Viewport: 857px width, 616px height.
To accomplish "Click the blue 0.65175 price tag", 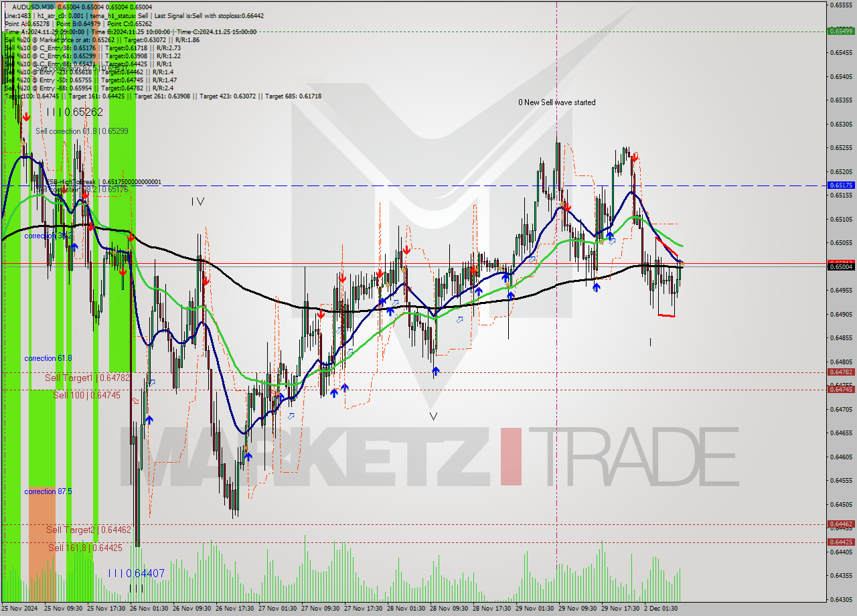I will pyautogui.click(x=841, y=185).
